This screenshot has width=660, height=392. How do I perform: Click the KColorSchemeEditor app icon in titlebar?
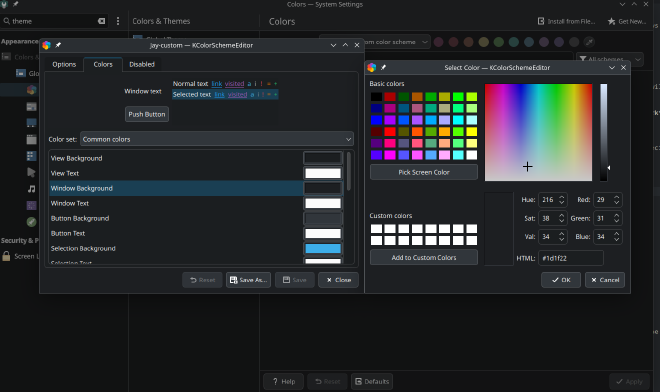47,45
